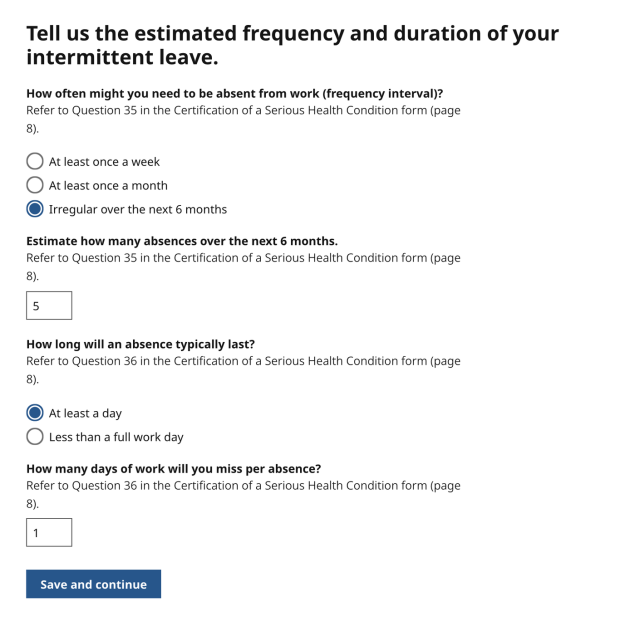Pick the "At least a day" radio button
Screen dimensions: 620x626
point(35,413)
